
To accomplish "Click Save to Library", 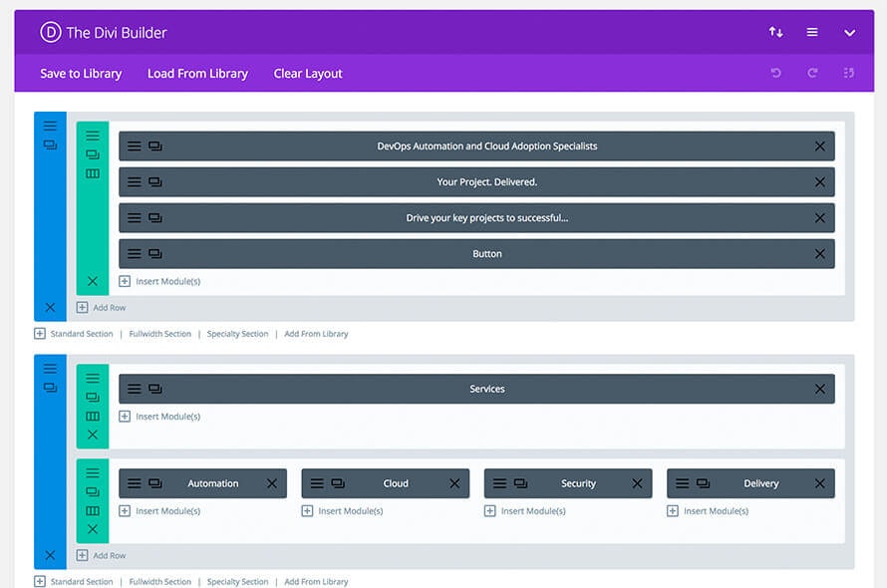I will 81,74.
